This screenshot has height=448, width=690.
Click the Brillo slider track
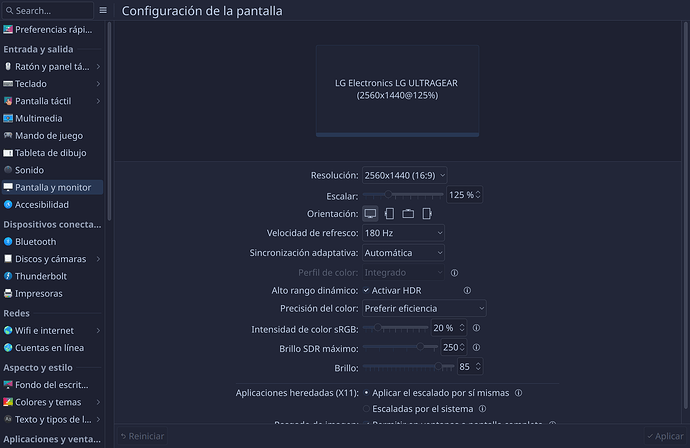408,367
